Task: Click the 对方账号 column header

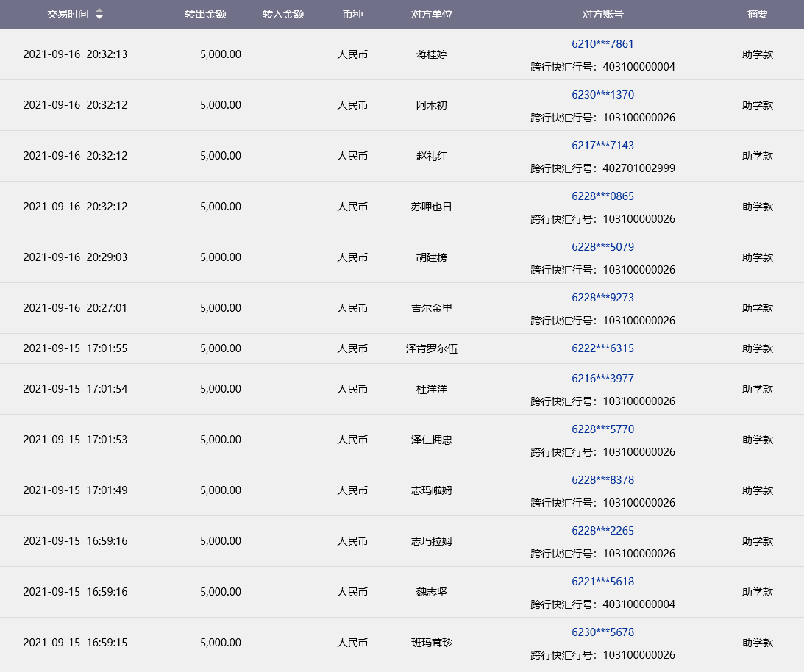Action: 602,15
